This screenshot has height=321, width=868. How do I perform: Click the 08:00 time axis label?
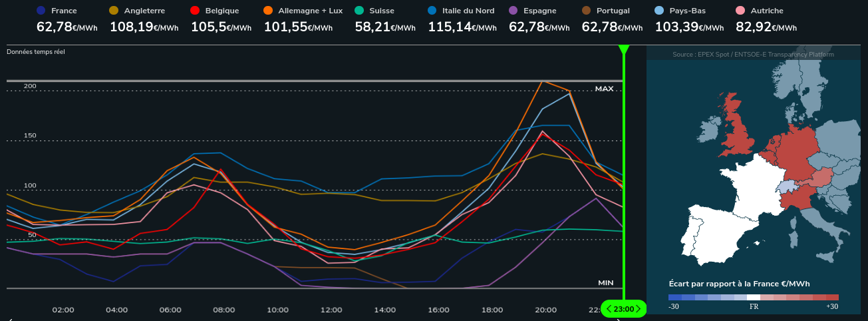point(224,310)
